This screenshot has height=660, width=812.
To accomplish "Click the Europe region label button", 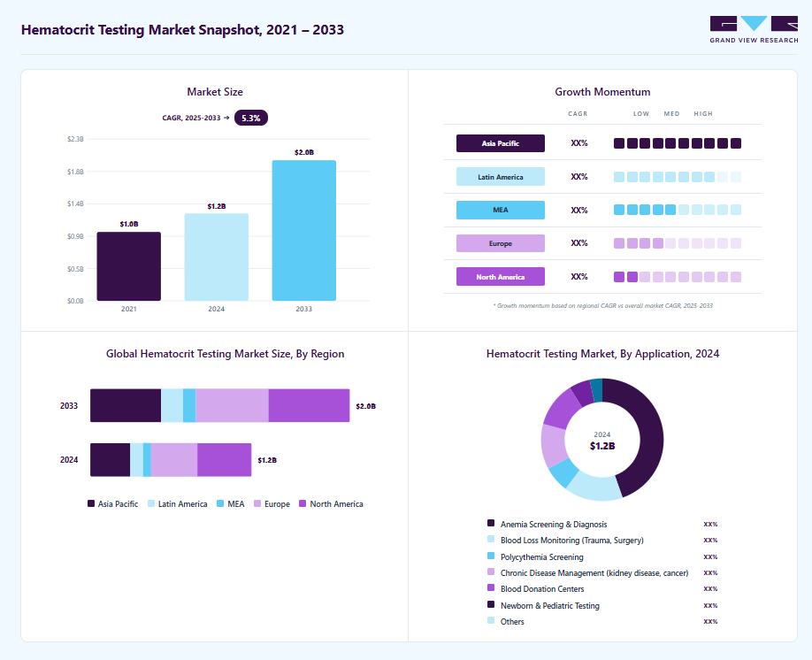I will click(x=501, y=243).
